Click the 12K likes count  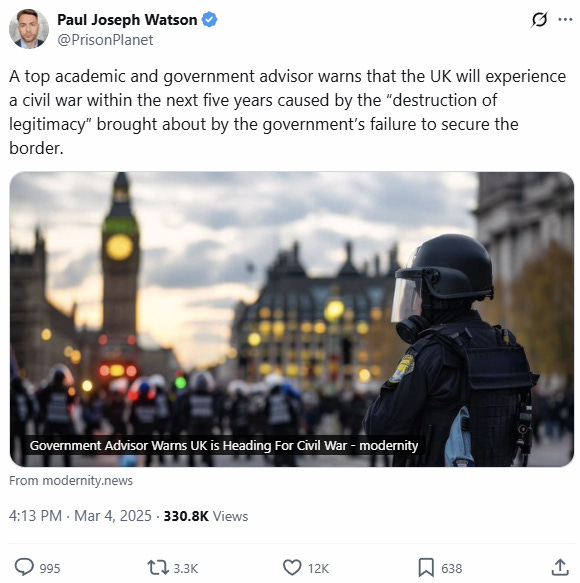pos(318,568)
